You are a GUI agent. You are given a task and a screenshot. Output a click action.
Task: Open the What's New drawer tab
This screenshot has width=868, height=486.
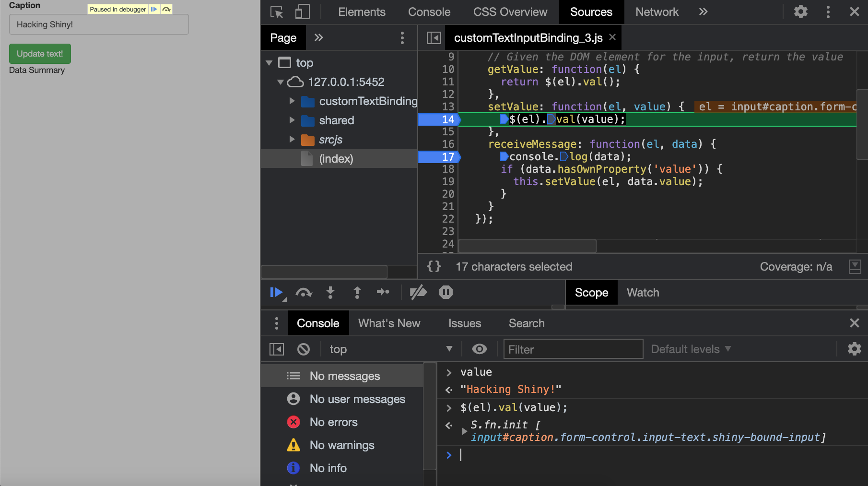coord(389,323)
